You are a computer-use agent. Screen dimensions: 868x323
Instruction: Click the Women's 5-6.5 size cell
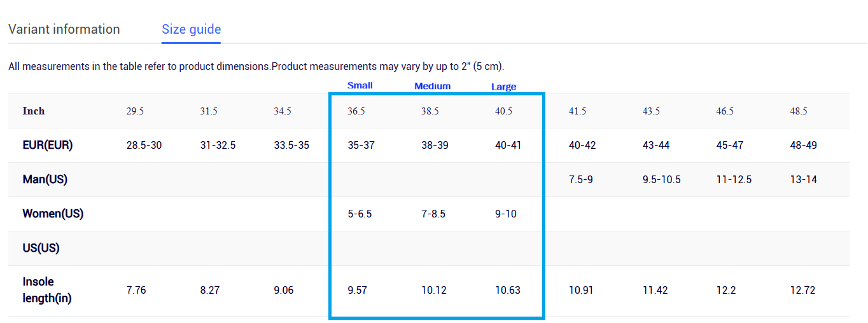[360, 214]
